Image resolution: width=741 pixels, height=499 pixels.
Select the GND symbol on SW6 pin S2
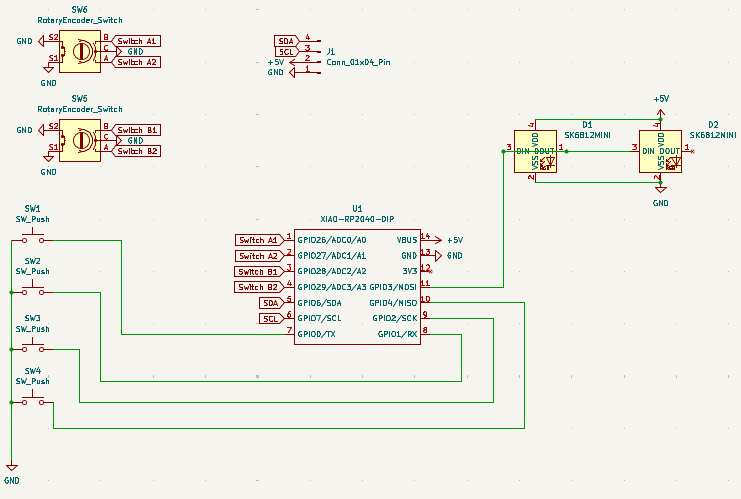click(41, 41)
